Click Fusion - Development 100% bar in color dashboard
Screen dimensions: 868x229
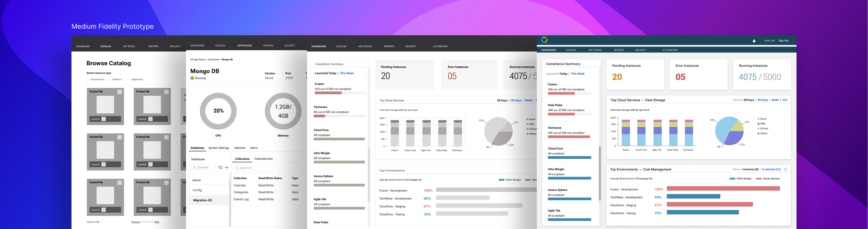[x=723, y=188]
